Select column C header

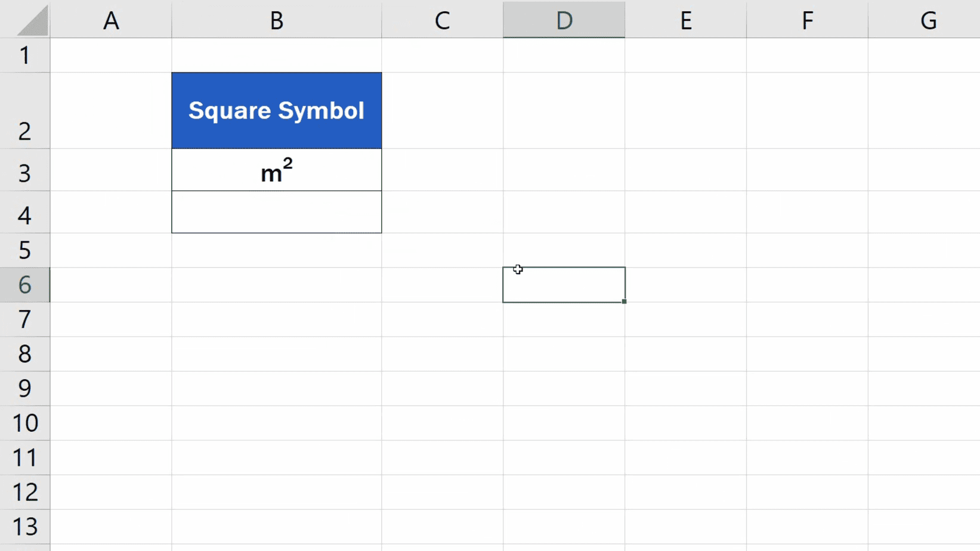(442, 20)
